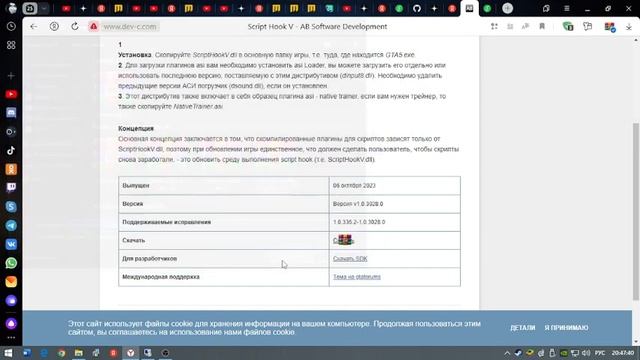Open YouTube from the sidebar
The height and width of the screenshot is (360, 640).
tap(11, 94)
